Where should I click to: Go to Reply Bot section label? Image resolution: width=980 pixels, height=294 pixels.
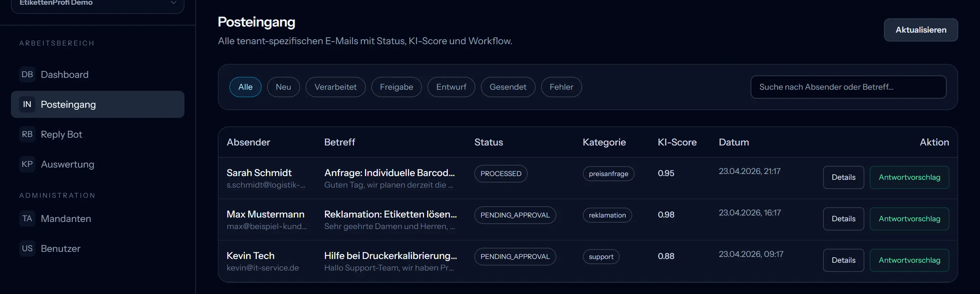[x=61, y=135]
